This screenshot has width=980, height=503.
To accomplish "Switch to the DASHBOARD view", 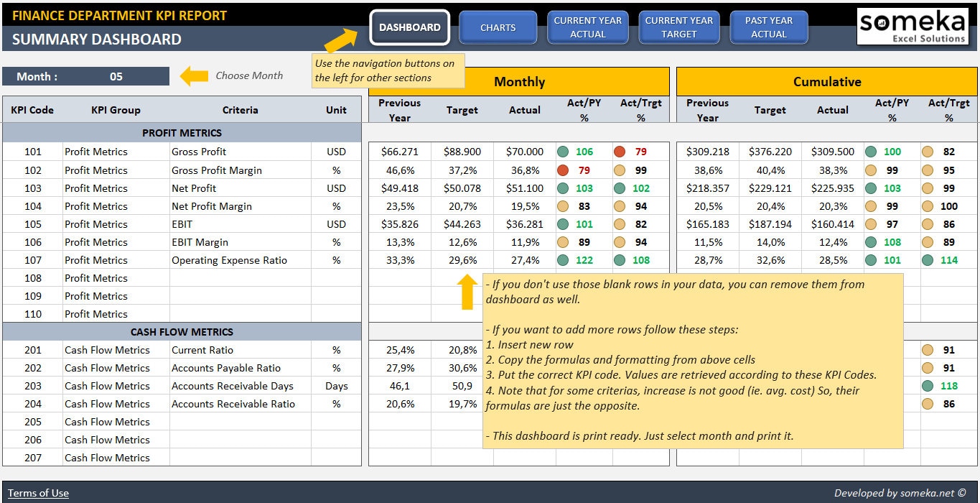I will tap(409, 27).
